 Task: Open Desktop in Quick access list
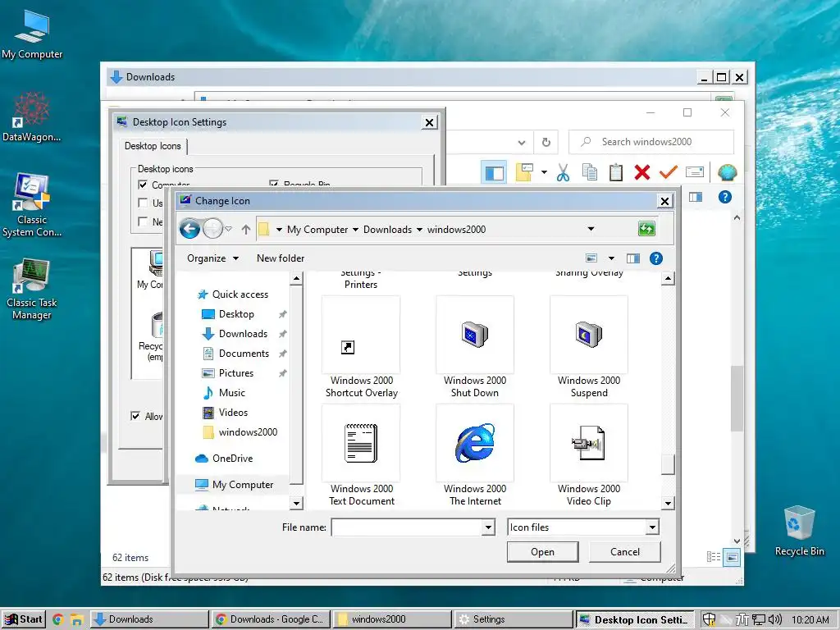click(236, 314)
